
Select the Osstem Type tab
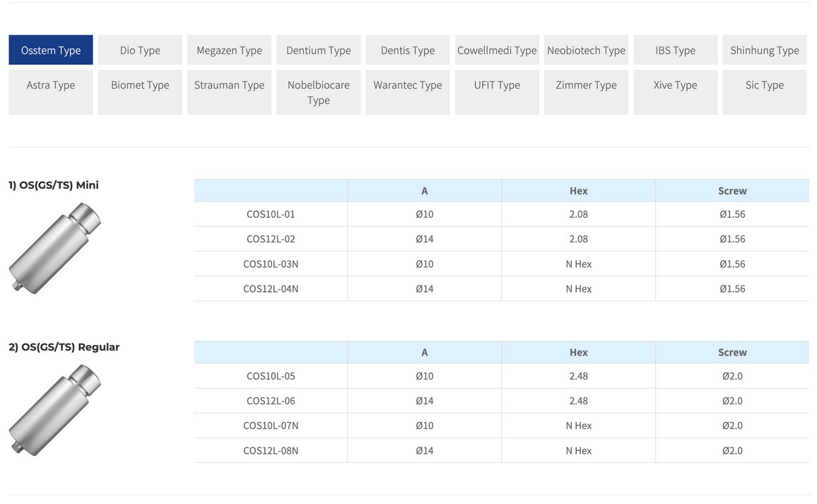click(51, 50)
